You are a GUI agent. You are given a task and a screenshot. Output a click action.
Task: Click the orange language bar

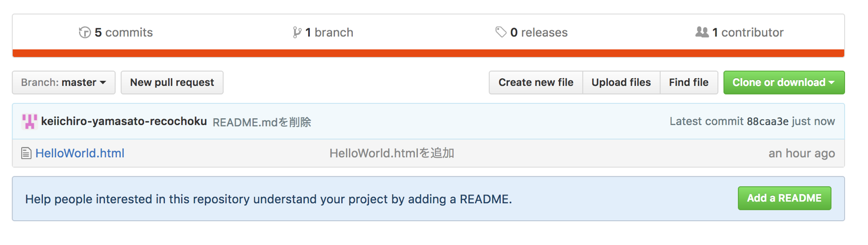coord(428,53)
